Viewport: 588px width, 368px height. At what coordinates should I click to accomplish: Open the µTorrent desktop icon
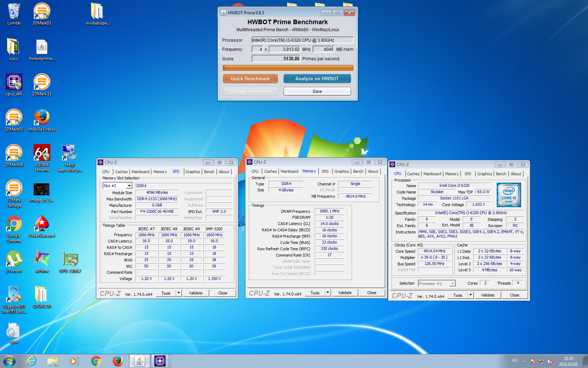[x=14, y=262]
